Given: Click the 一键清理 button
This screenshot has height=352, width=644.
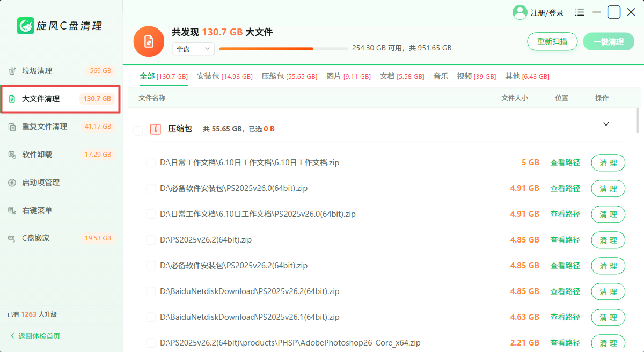Looking at the screenshot, I should click(x=609, y=41).
